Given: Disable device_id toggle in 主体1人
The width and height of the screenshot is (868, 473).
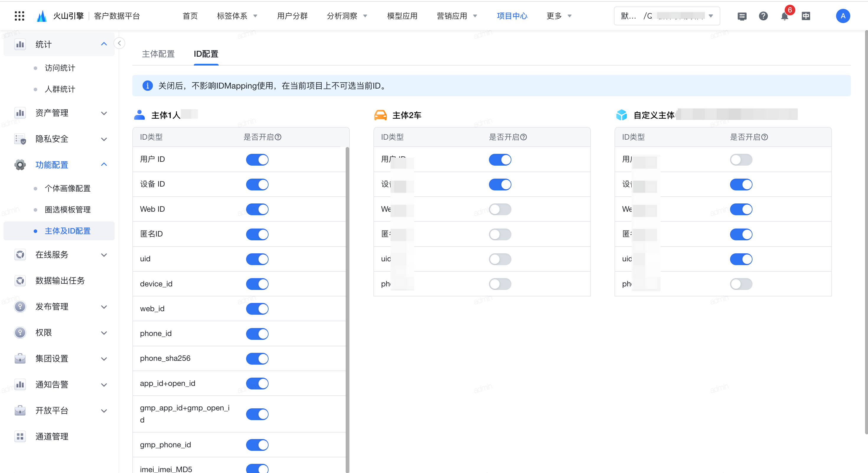Looking at the screenshot, I should tap(257, 284).
